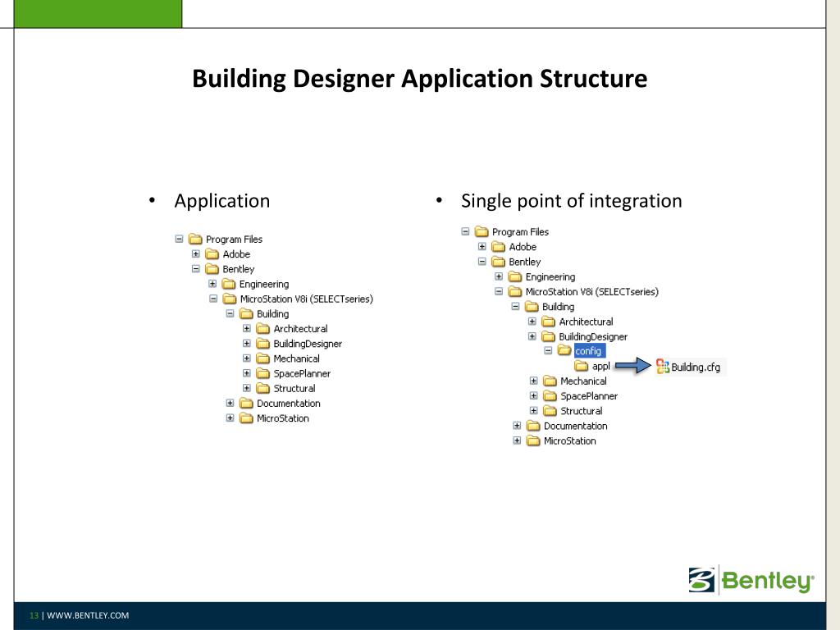Select Documentation label in the Application tree
Image resolution: width=840 pixels, height=630 pixels.
288,404
